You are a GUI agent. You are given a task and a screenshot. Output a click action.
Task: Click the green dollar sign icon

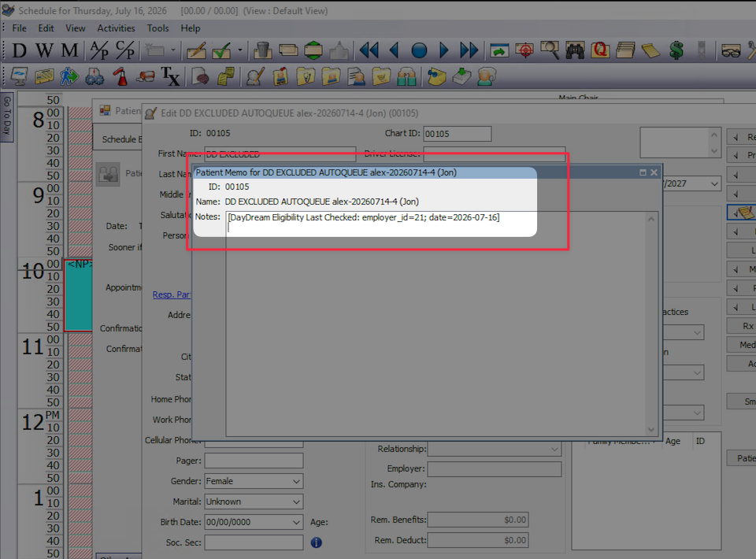pyautogui.click(x=676, y=50)
